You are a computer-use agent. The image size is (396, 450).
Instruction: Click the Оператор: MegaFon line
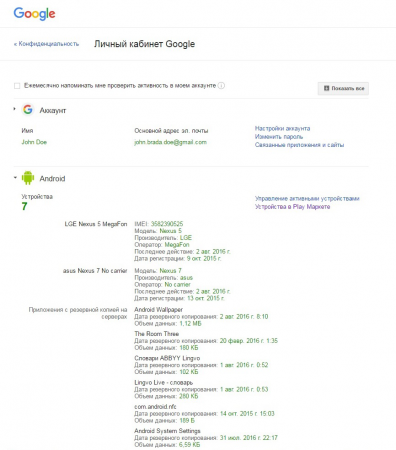click(162, 245)
